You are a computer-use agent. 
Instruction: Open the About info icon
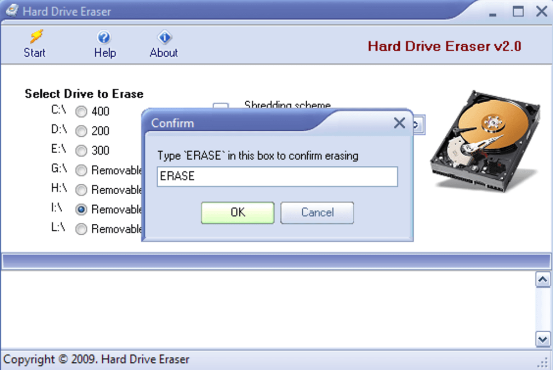pos(164,37)
